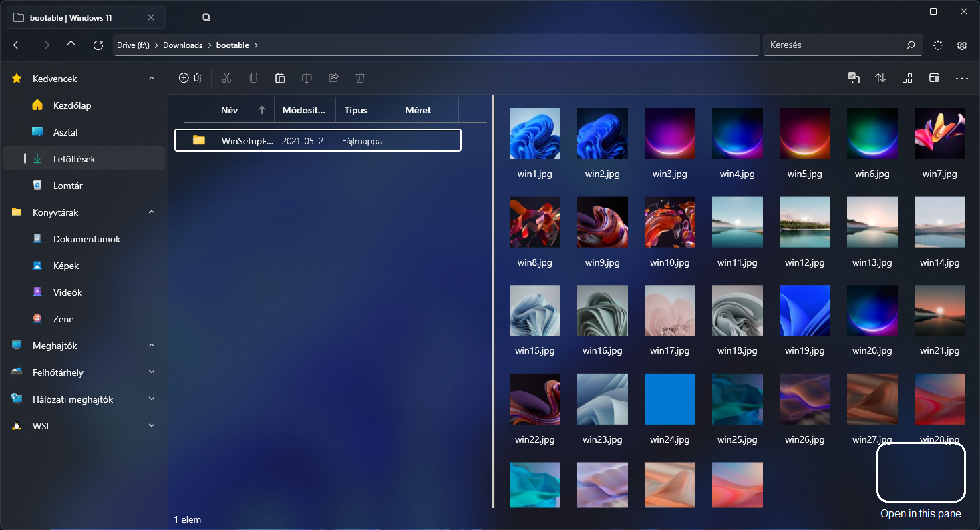Click the WinSetupF folder icon
The width and height of the screenshot is (980, 530).
pos(198,140)
